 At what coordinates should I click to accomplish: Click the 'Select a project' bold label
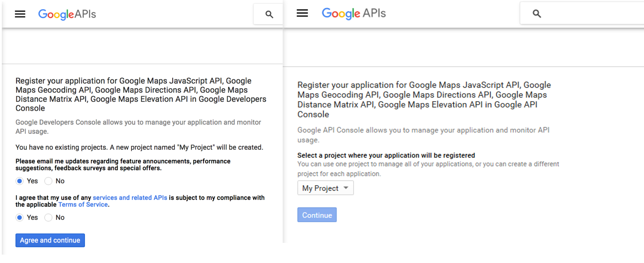(386, 155)
